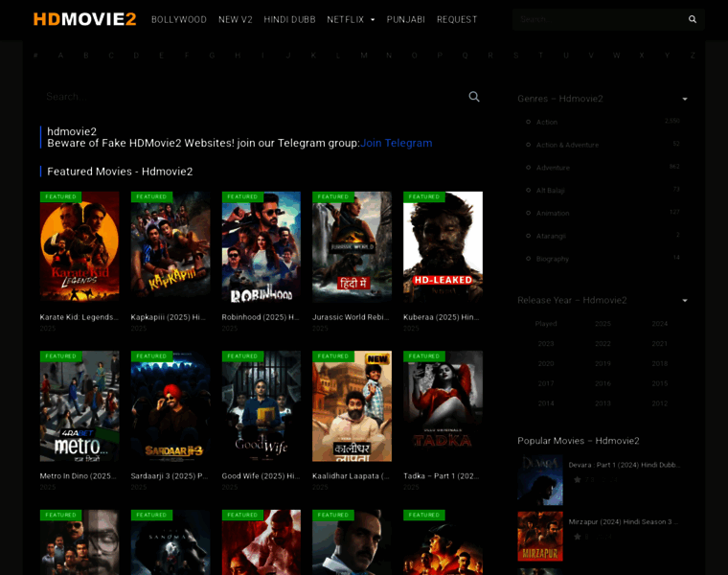Select the Adventure genre
This screenshot has height=575, width=728.
pyautogui.click(x=553, y=168)
